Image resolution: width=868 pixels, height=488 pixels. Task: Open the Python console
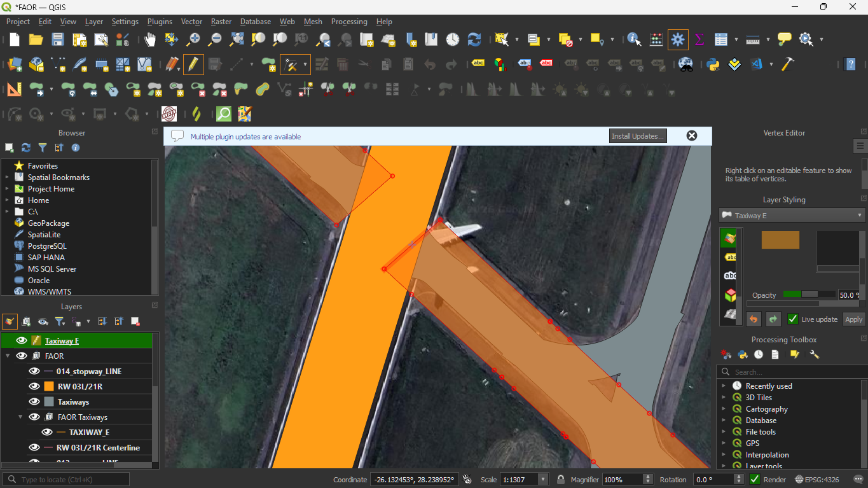713,64
